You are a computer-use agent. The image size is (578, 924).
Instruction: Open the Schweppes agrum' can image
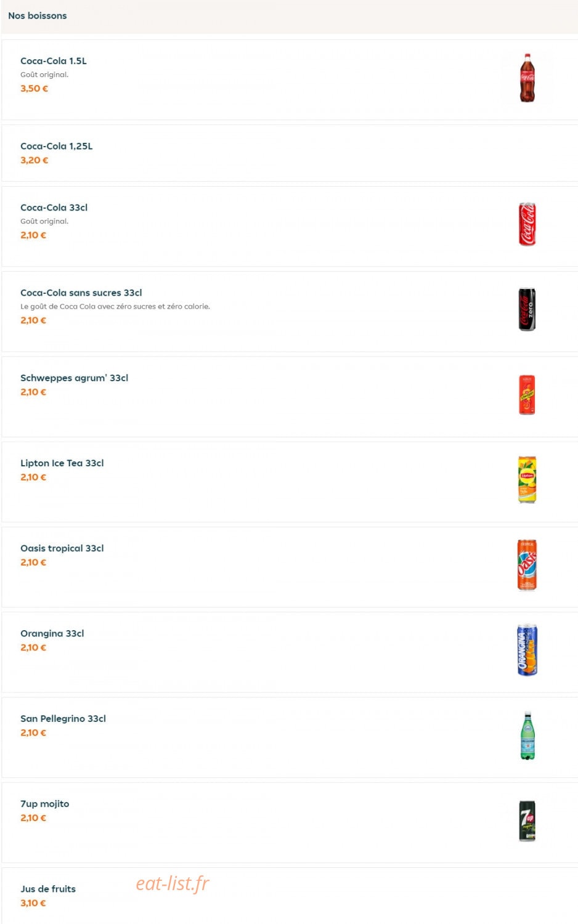pos(527,395)
